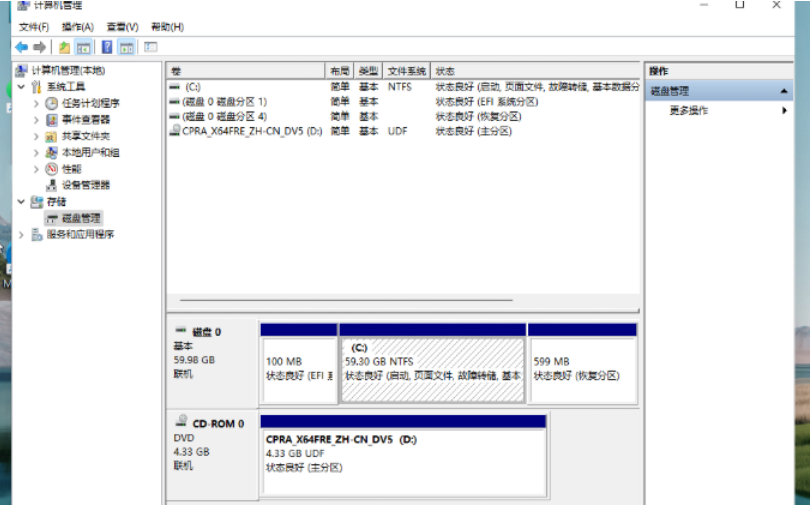812x506 pixels.
Task: Open the 帮助(H) menu
Action: pos(167,27)
